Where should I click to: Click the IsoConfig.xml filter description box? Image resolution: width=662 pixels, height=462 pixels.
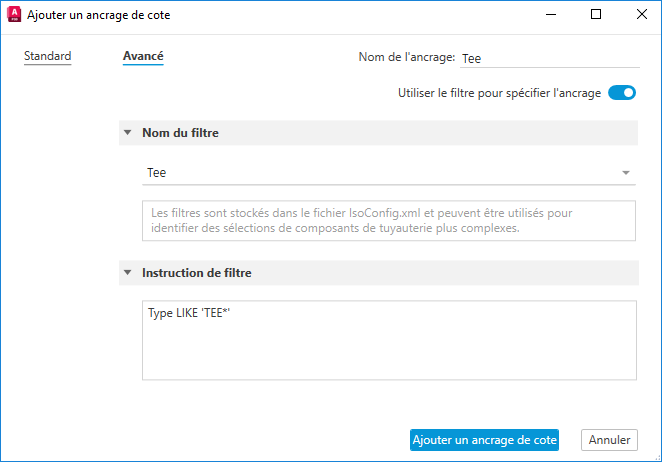click(389, 221)
